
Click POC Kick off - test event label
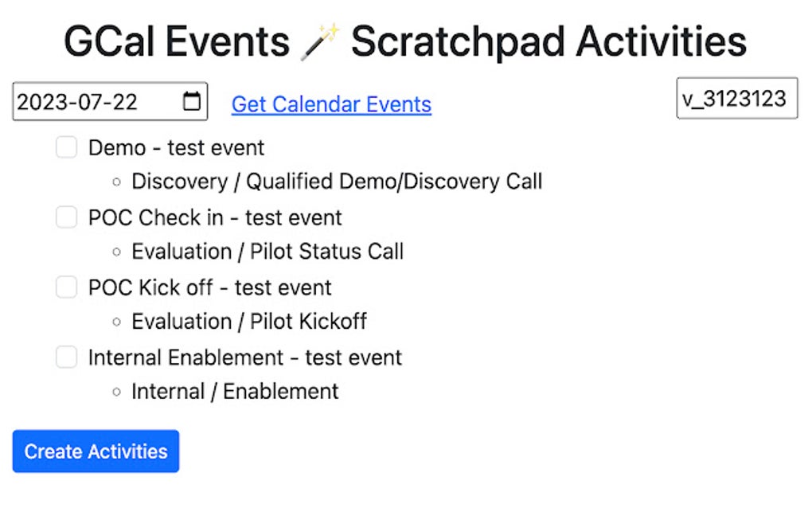209,288
